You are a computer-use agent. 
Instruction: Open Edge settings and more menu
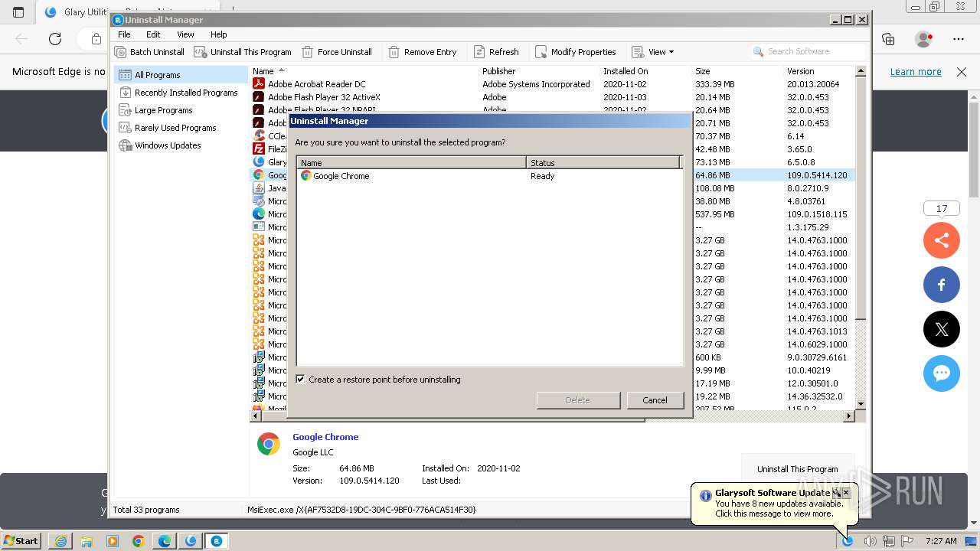click(x=959, y=39)
